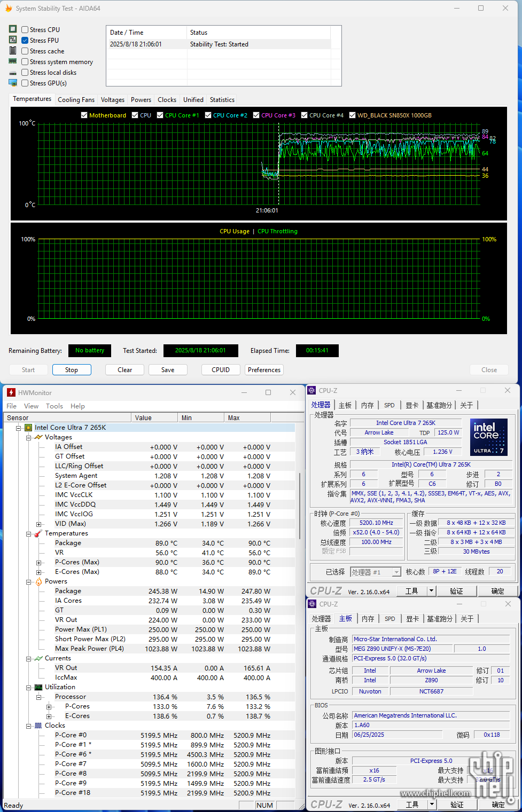Open the upper CPU-Z tools dropdown arrow
522x812 pixels.
(432, 591)
